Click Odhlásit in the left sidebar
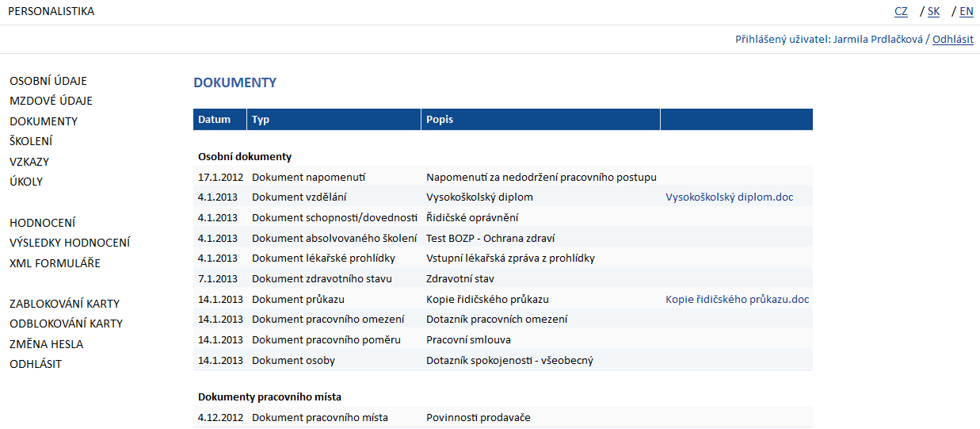Image resolution: width=980 pixels, height=429 pixels. point(36,364)
